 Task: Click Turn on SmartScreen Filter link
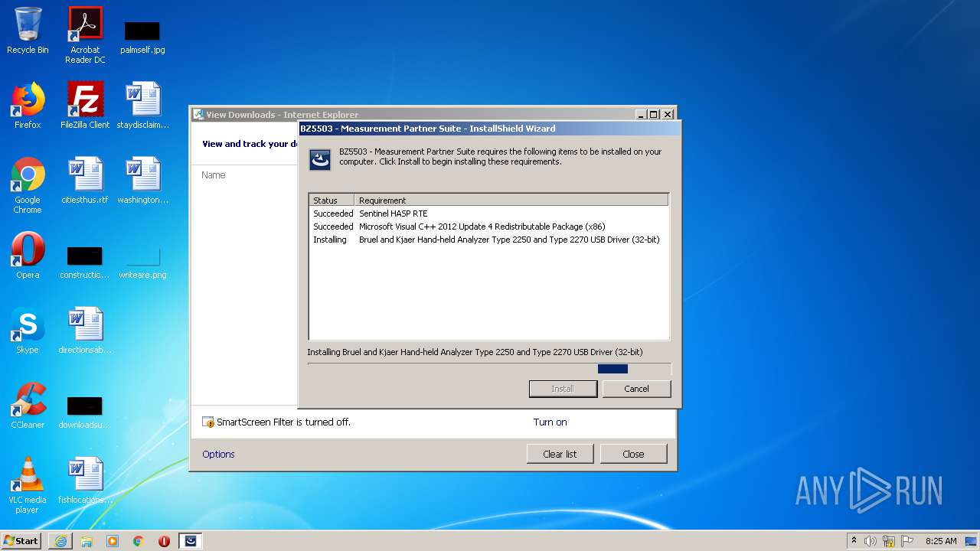point(550,422)
